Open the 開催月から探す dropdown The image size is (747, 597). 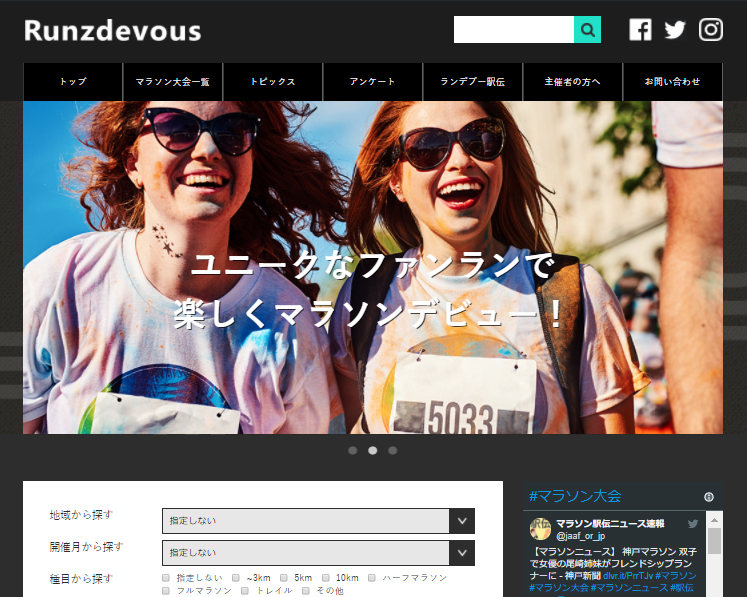coord(318,553)
